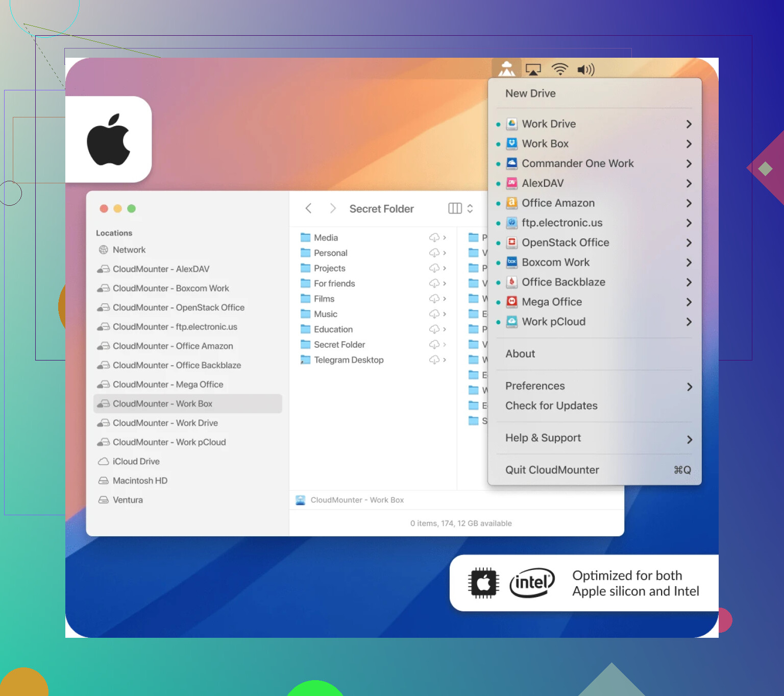Click the Amazon icon beside Office Amazon

pyautogui.click(x=512, y=203)
